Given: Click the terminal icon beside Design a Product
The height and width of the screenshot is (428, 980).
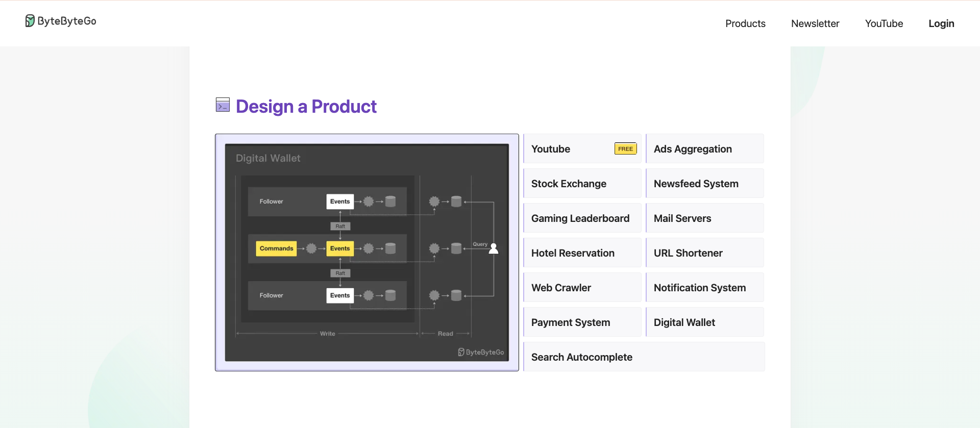Looking at the screenshot, I should 223,105.
